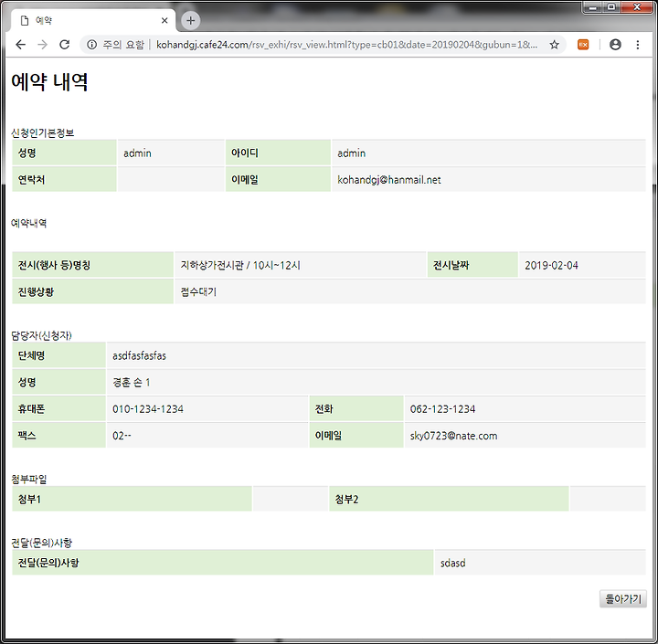This screenshot has width=658, height=644.
Task: Click the browser forward arrow
Action: click(42, 45)
